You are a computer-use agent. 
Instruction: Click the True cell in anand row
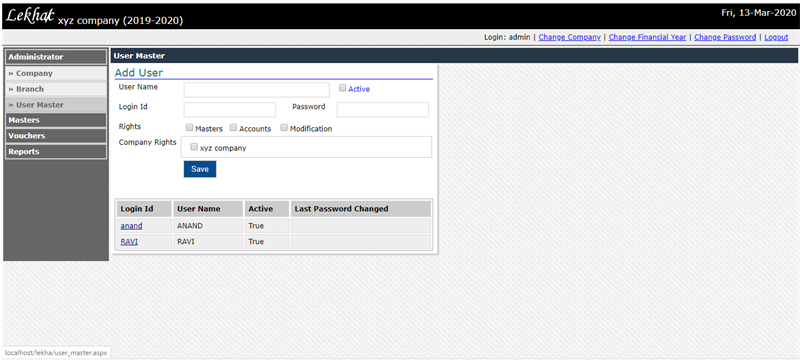click(x=267, y=226)
